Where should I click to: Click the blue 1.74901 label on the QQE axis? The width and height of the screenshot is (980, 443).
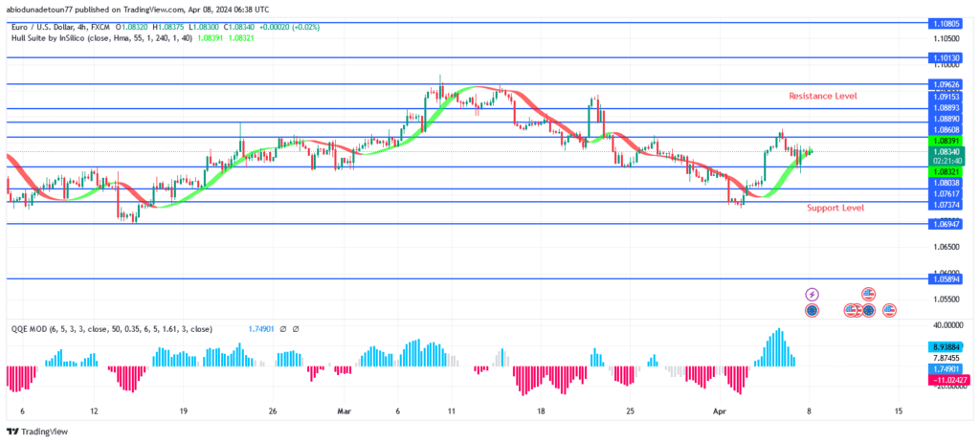click(x=947, y=369)
